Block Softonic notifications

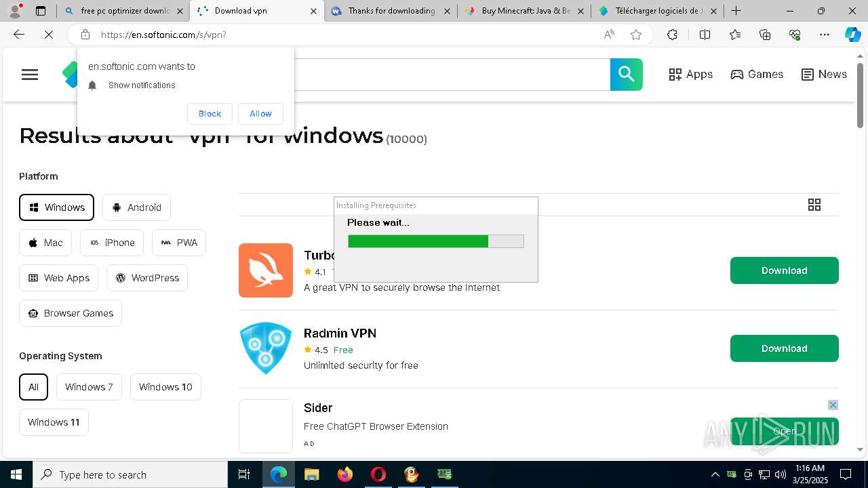tap(210, 114)
